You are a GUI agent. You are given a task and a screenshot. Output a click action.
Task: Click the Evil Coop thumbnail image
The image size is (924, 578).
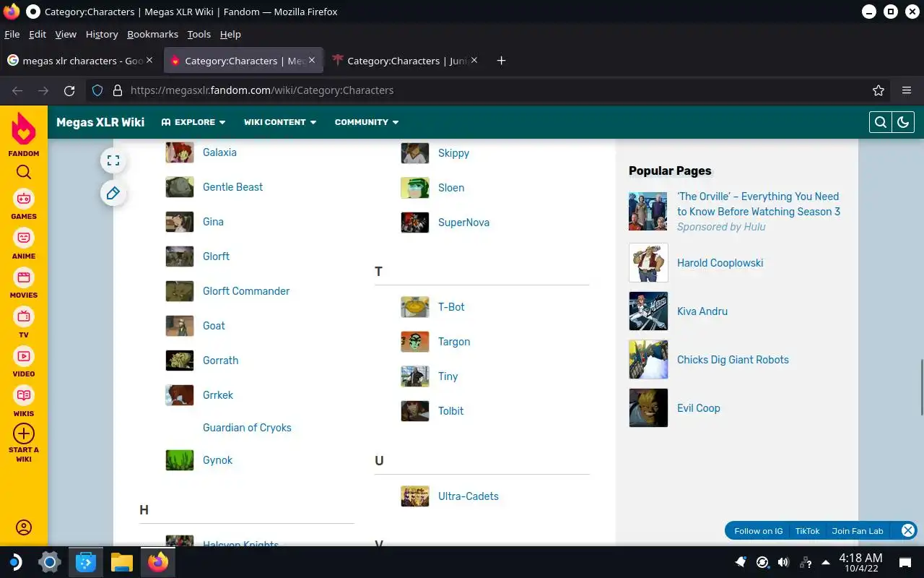click(x=648, y=408)
